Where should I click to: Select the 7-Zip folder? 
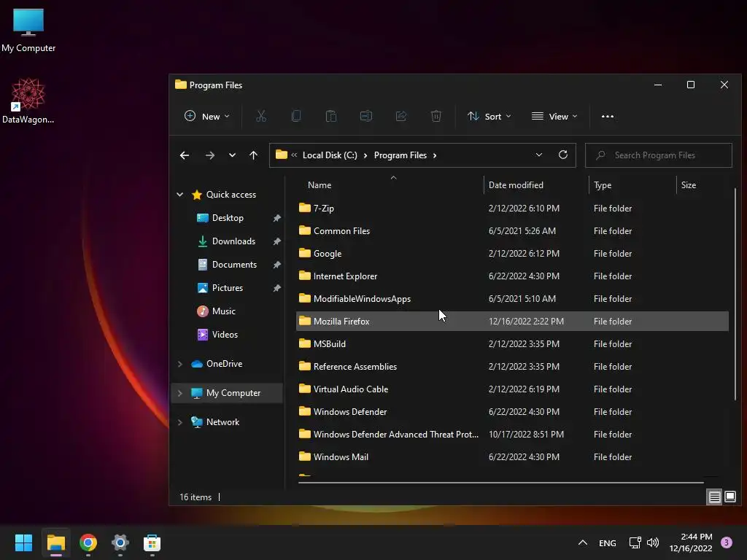512,208
